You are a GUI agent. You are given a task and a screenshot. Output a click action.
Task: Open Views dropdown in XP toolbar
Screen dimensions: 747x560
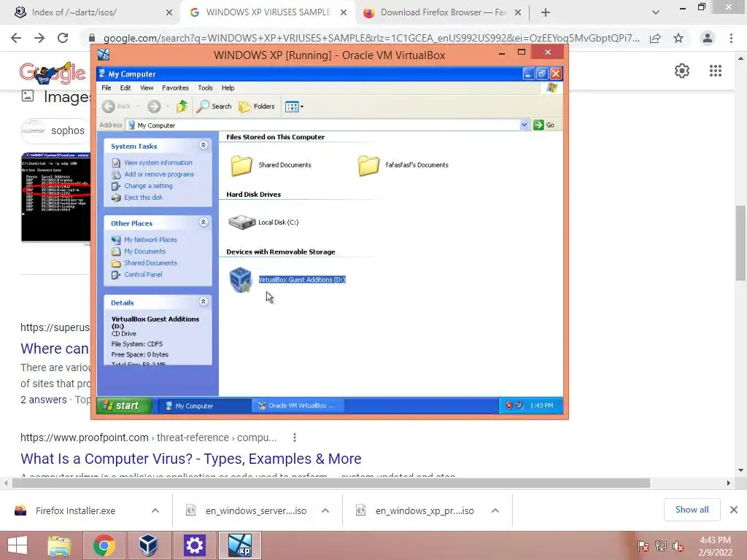click(294, 106)
